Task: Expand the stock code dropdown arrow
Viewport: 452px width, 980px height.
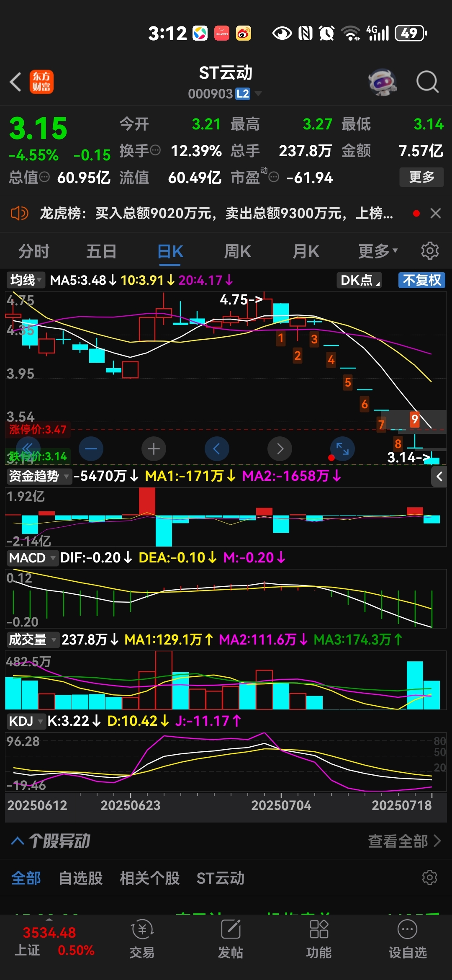Action: pyautogui.click(x=258, y=93)
